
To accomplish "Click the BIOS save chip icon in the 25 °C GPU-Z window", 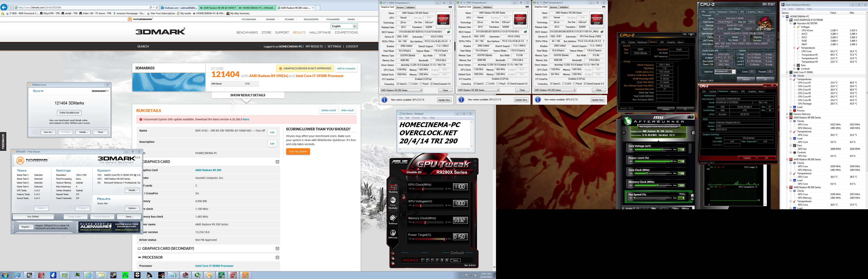I will pyautogui.click(x=525, y=32).
